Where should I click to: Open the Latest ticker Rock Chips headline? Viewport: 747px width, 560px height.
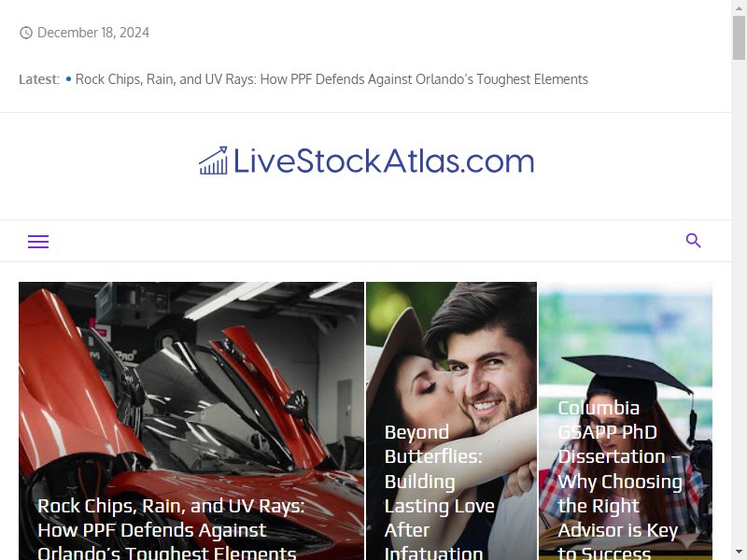[x=331, y=79]
